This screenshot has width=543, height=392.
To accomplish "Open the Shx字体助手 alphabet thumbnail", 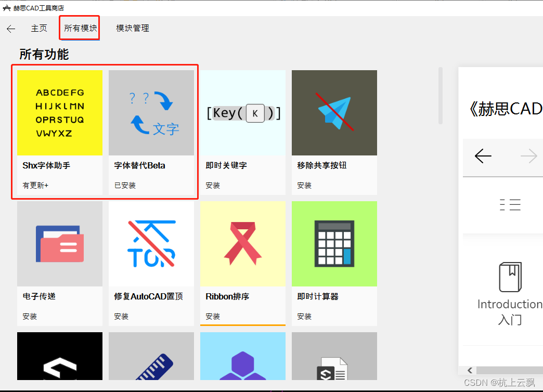I will 60,113.
